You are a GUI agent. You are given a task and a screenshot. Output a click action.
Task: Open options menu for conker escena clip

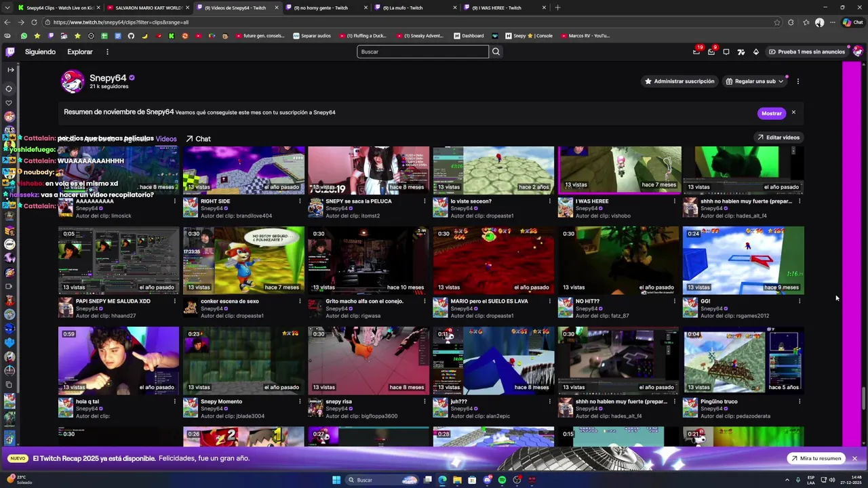(300, 301)
